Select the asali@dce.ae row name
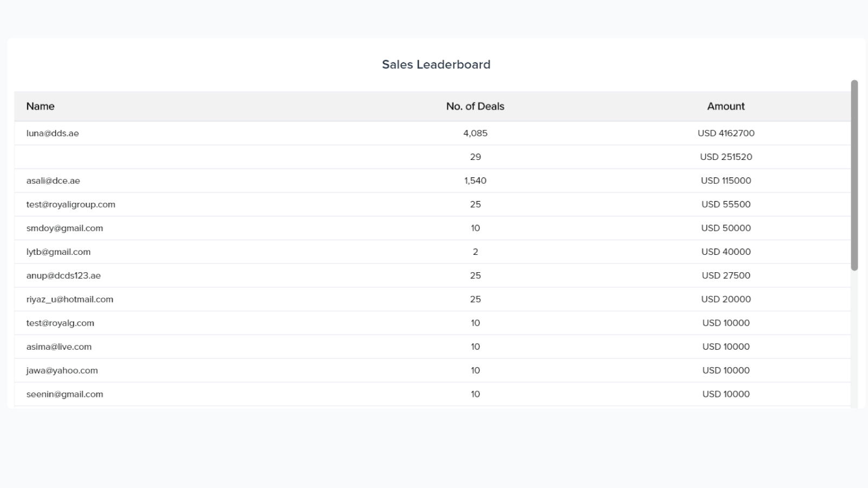The width and height of the screenshot is (868, 488). point(53,181)
